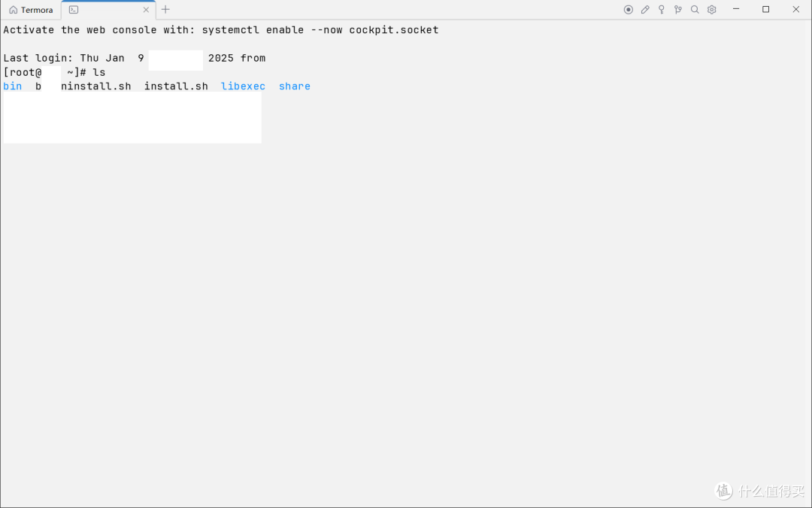812x508 pixels.
Task: Click the blue bin directory name
Action: pyautogui.click(x=13, y=86)
